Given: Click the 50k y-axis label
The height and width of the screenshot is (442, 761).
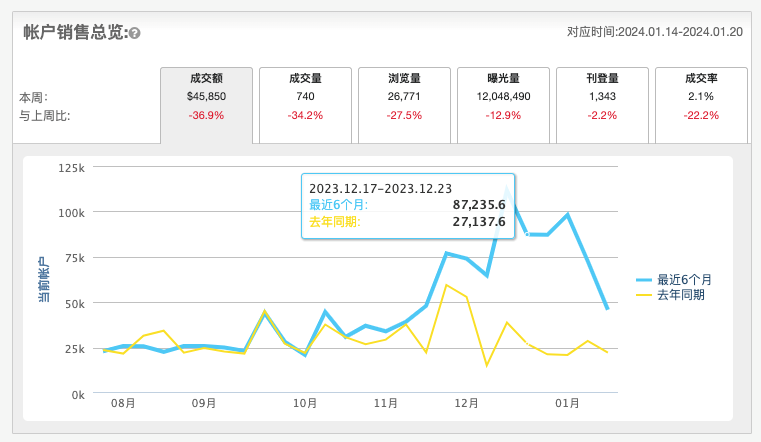Looking at the screenshot, I should [x=75, y=304].
